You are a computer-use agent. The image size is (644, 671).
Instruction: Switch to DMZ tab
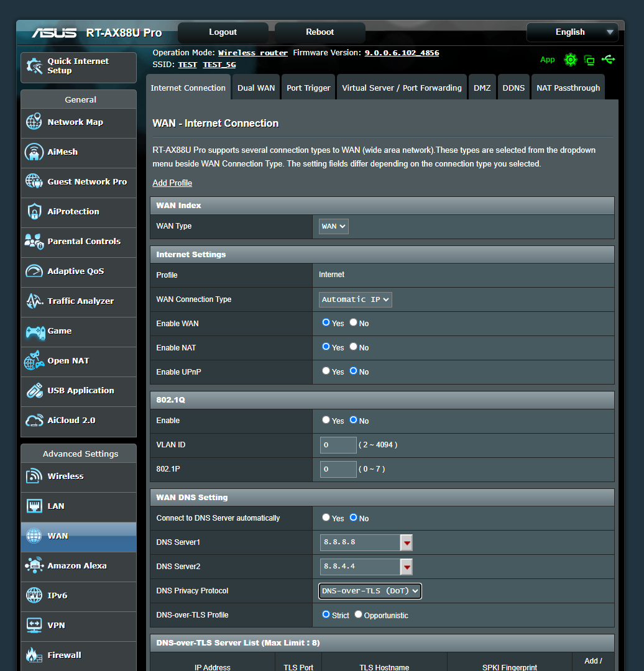[482, 88]
